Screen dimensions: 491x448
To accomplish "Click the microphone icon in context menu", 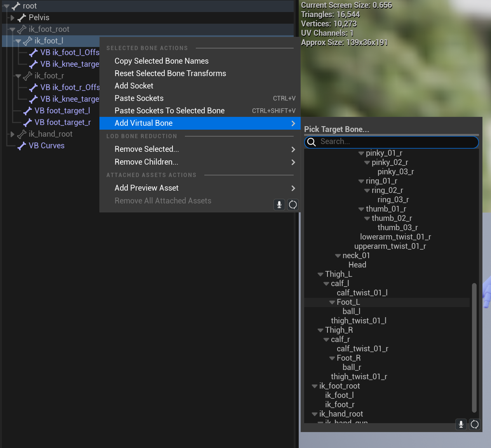I will (x=279, y=205).
